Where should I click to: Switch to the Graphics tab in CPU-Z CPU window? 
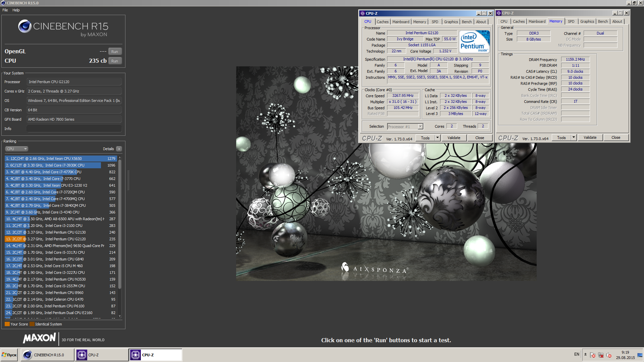pos(451,22)
